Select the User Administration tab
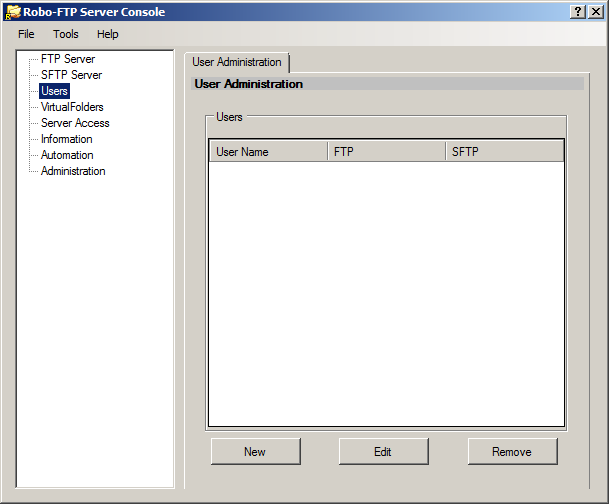The image size is (609, 504). 237,62
